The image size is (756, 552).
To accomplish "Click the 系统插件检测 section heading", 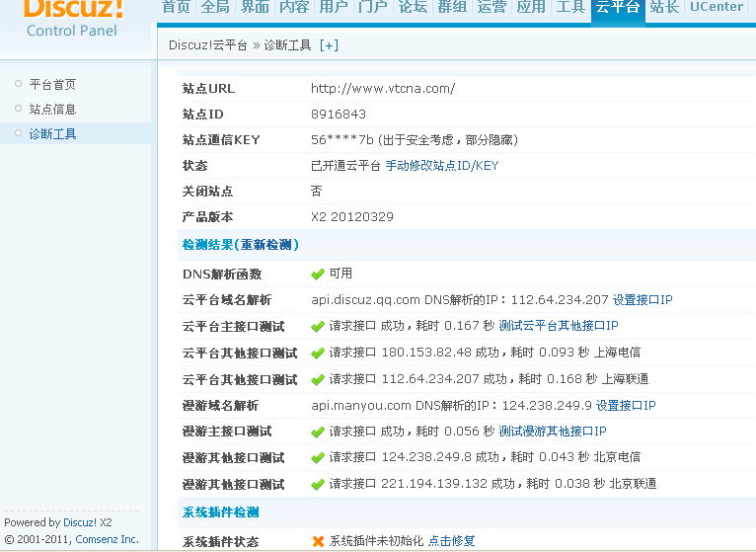I will tap(221, 512).
